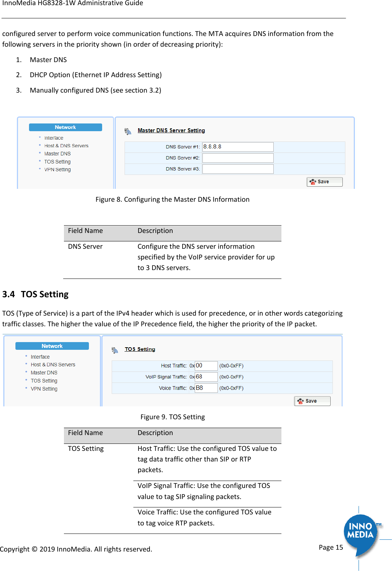Select Master DNS in the sidebar
Screen dimensions: 392x571
point(57,153)
